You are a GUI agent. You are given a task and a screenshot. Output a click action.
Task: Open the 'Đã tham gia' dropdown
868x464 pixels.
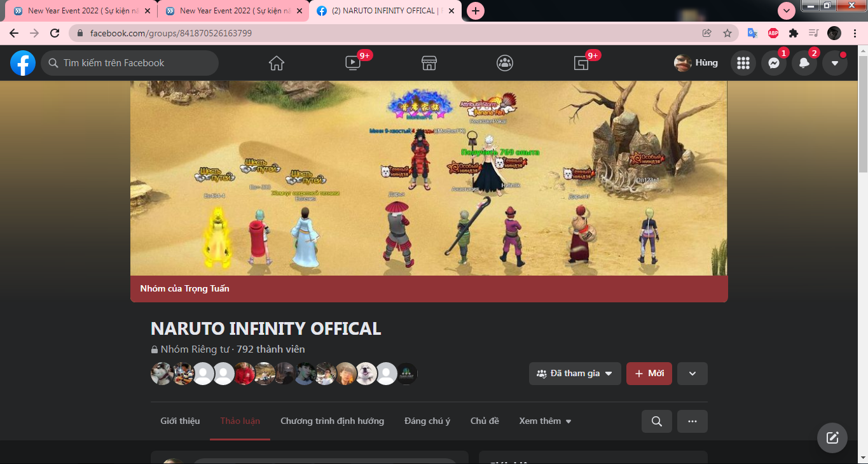(574, 374)
